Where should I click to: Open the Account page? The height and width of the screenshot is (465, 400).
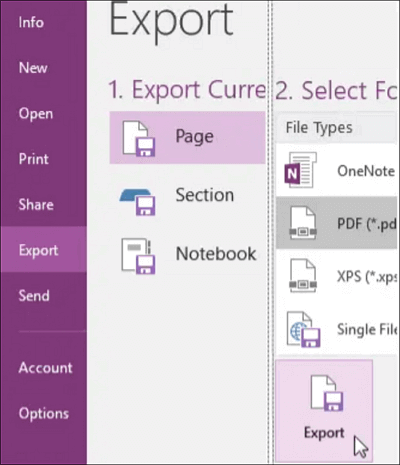(x=45, y=368)
